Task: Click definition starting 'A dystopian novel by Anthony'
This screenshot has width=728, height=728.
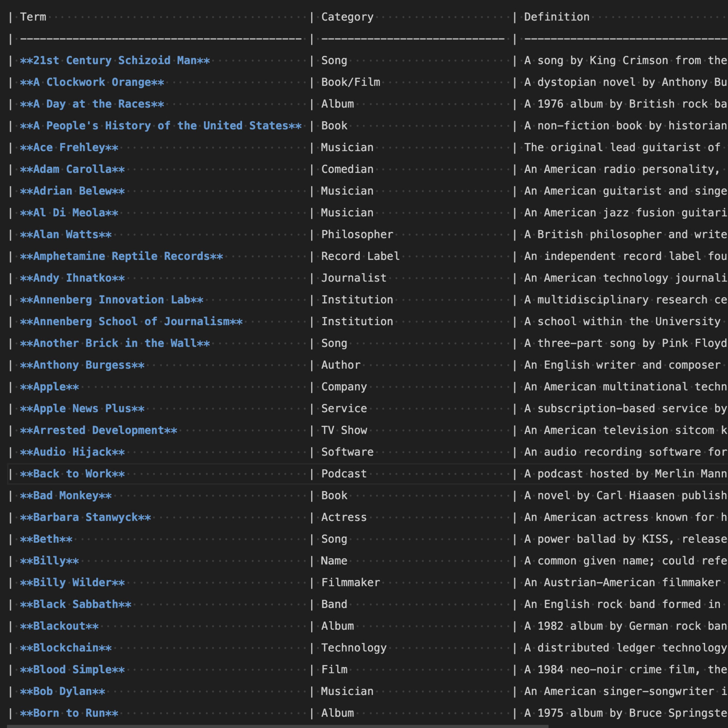Action: [x=626, y=82]
